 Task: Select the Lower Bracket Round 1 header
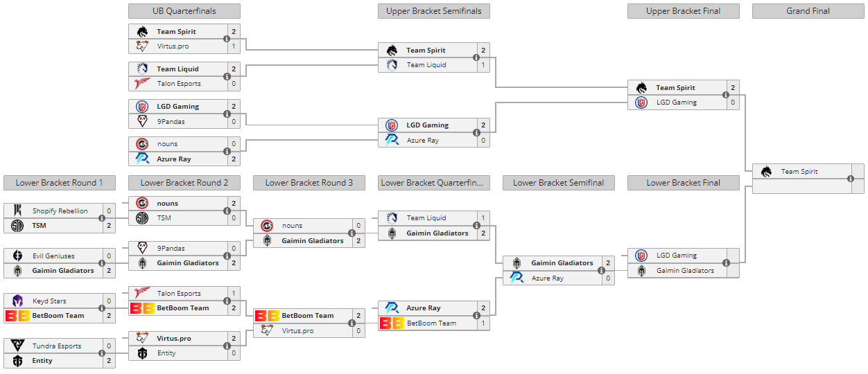click(60, 183)
